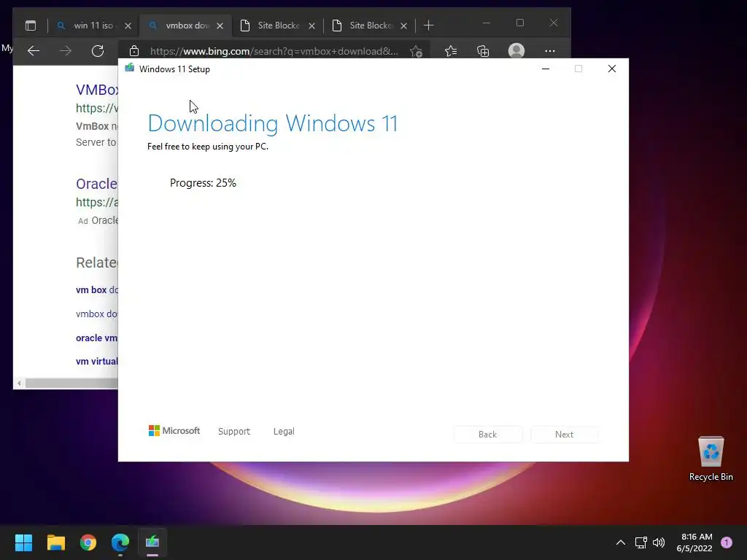
Task: Open the Windows Start menu
Action: click(23, 542)
